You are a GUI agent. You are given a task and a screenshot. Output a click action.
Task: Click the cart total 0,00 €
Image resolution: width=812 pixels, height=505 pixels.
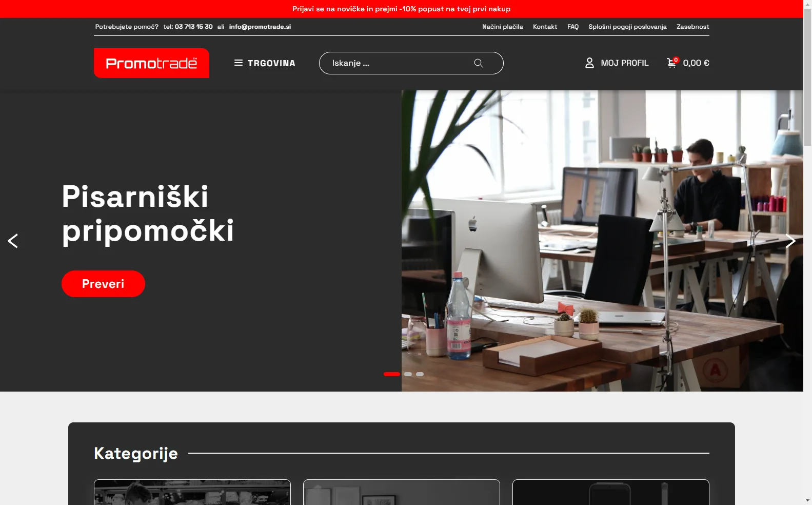click(x=696, y=63)
